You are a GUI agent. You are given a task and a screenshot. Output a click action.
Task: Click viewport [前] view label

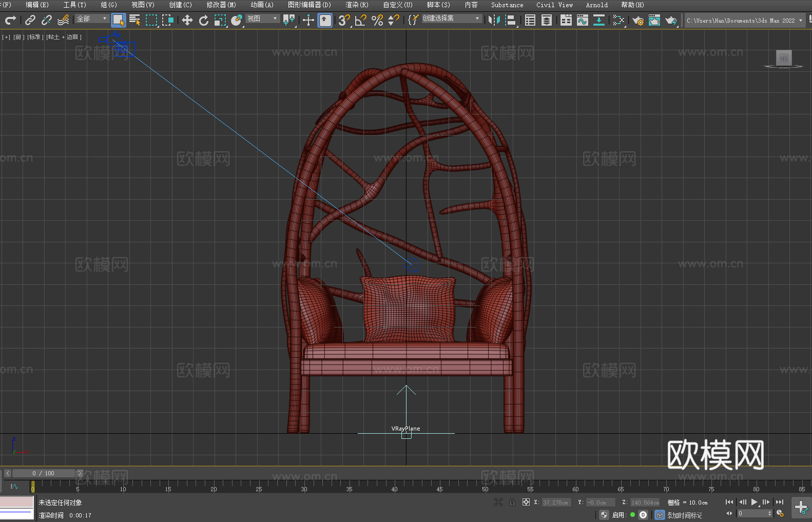[19, 37]
